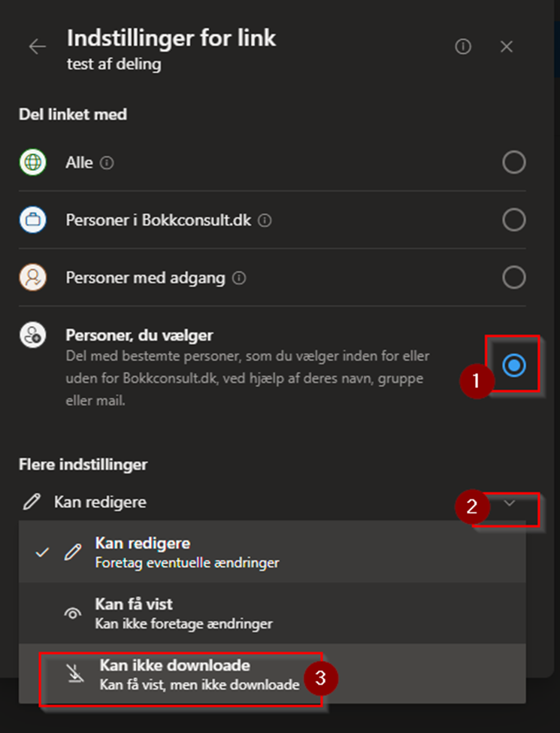The width and height of the screenshot is (560, 733).
Task: Select Personer, du vælger radio button
Action: coord(514,366)
